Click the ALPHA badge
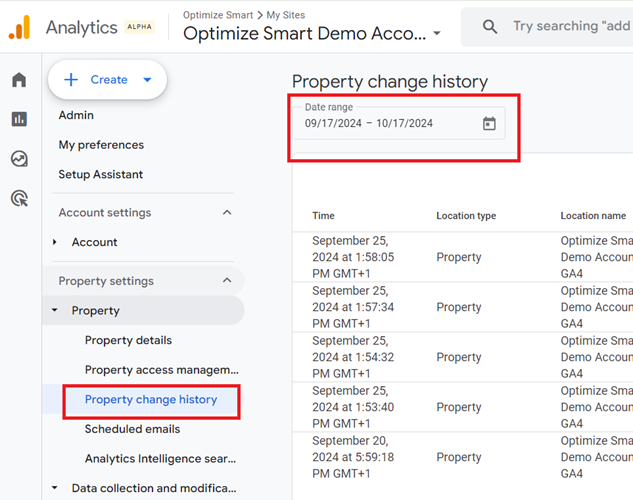Screen dimensions: 633x500 coord(139,27)
